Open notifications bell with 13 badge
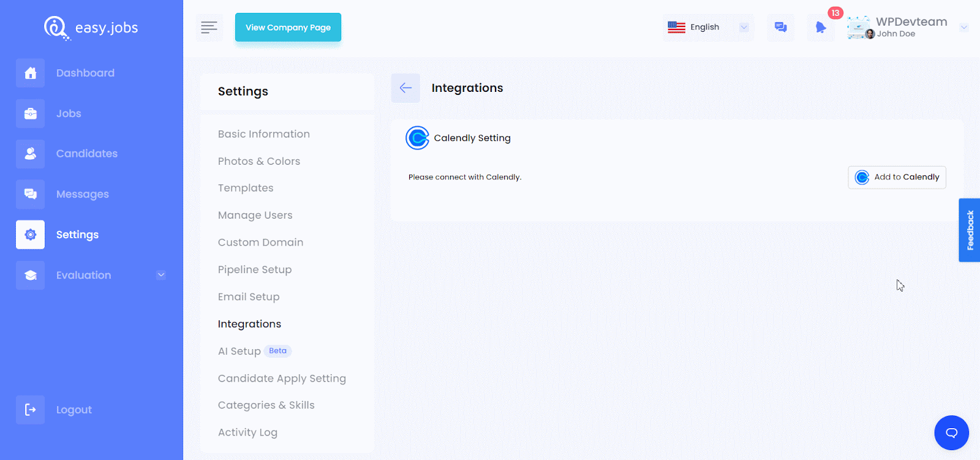This screenshot has width=980, height=460. click(821, 28)
